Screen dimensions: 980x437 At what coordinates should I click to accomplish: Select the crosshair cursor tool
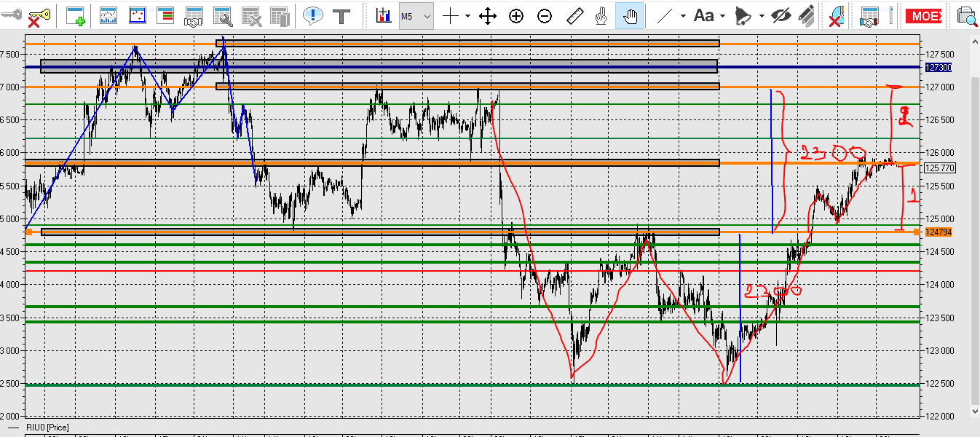pyautogui.click(x=451, y=15)
